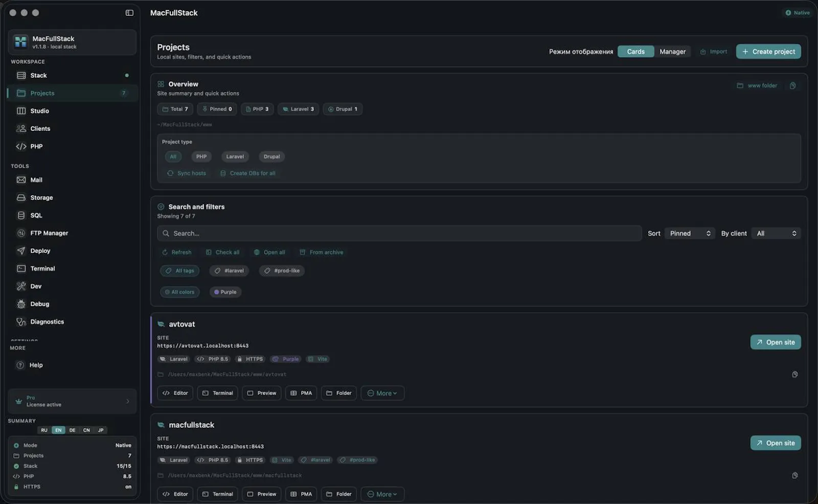
Task: Open the Storage tool
Action: click(72, 198)
